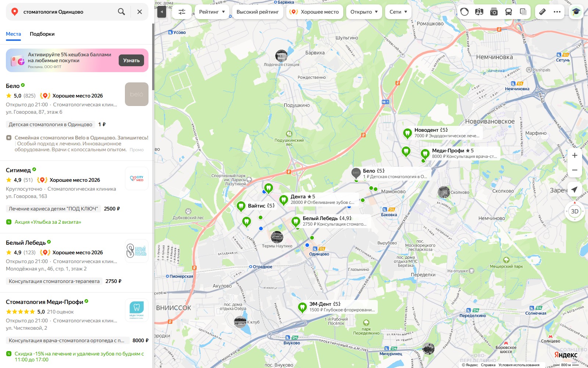Screen dimensions: 588x368
Task: Open the Справка footer link
Action: pyautogui.click(x=488, y=365)
